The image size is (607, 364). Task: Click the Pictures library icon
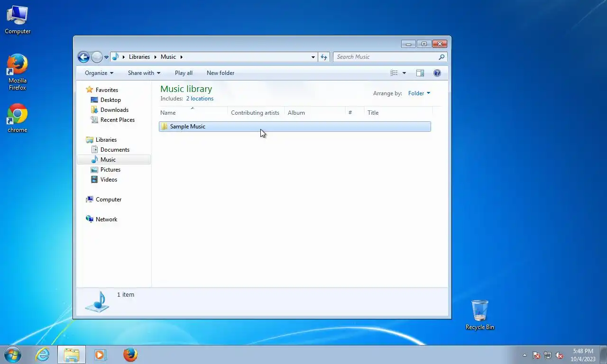[x=94, y=170]
